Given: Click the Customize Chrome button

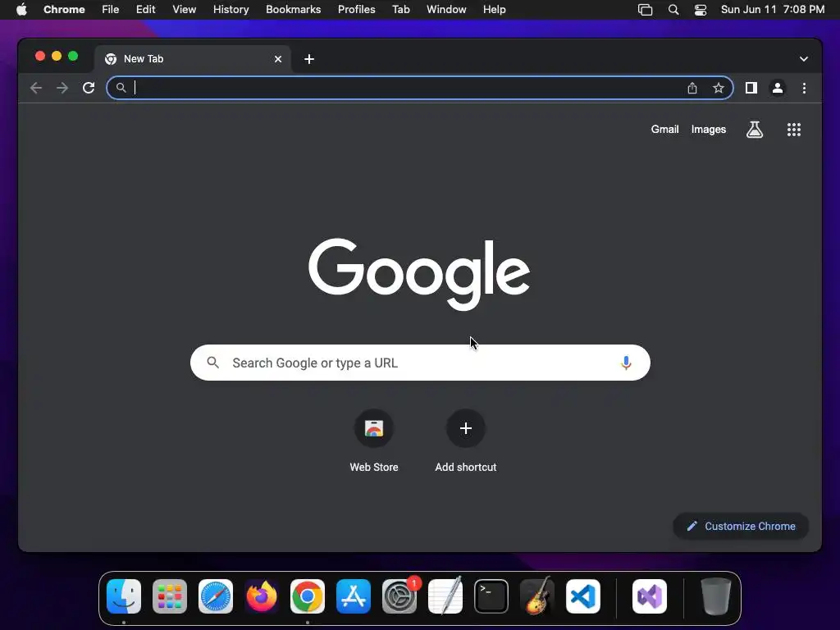Looking at the screenshot, I should coord(741,526).
